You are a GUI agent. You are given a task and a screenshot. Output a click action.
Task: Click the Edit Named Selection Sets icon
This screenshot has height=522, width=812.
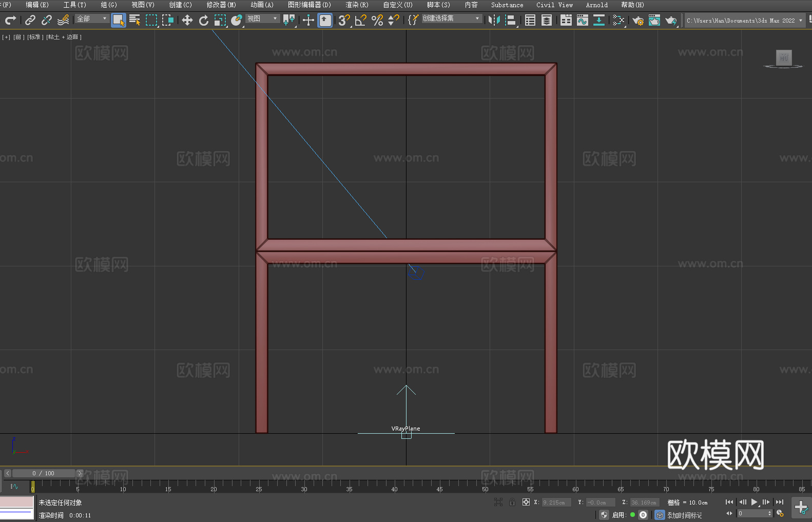413,20
